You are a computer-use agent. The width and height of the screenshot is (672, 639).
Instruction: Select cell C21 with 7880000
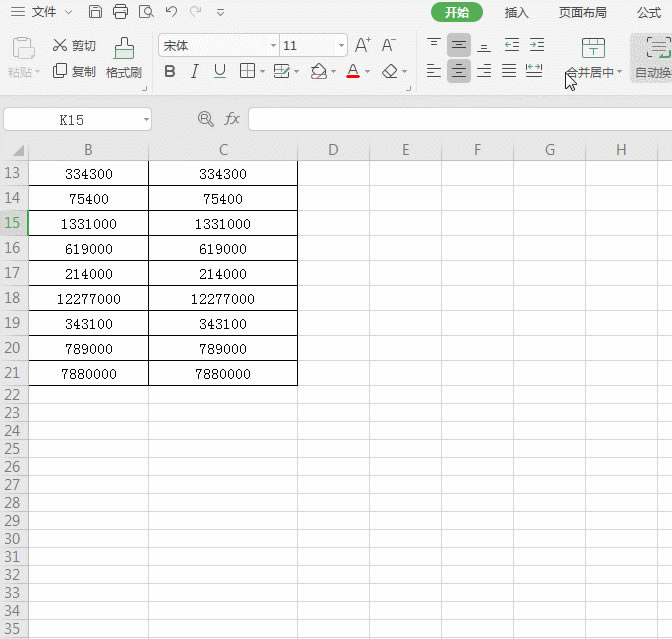[223, 373]
